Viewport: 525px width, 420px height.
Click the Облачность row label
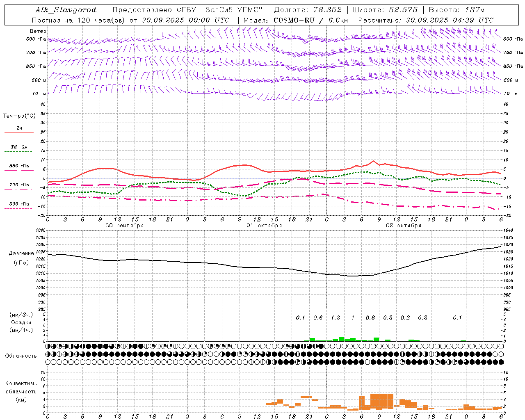(x=21, y=356)
